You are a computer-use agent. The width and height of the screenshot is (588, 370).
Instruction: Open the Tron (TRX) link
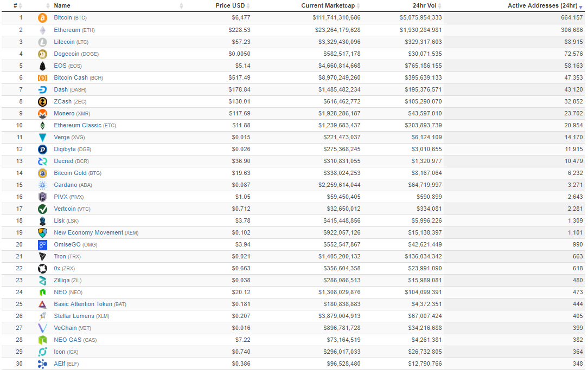[x=67, y=257]
